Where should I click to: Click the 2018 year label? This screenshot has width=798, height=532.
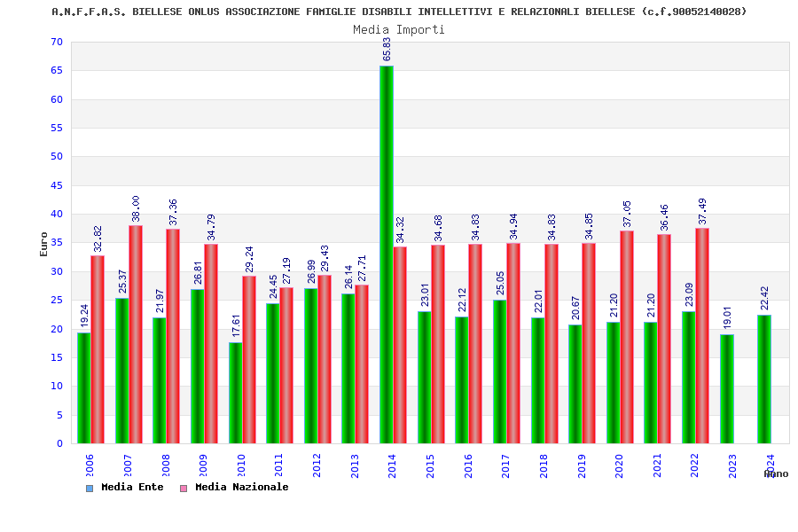(x=543, y=465)
